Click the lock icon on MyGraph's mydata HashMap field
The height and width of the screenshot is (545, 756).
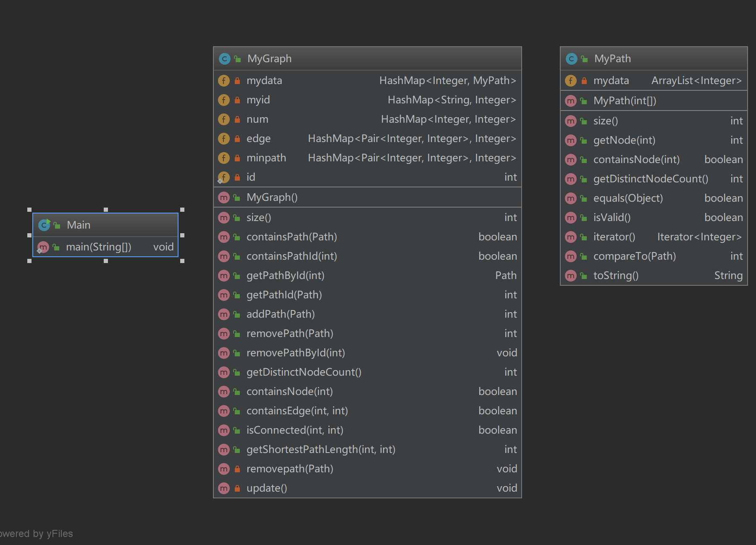tap(237, 81)
